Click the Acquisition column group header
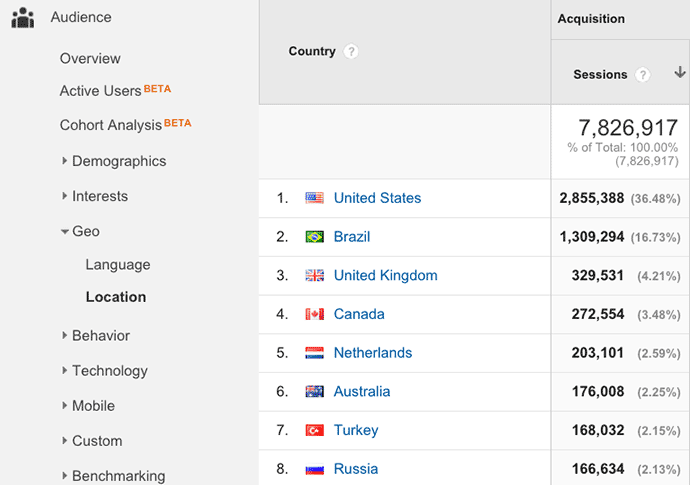 pos(591,19)
